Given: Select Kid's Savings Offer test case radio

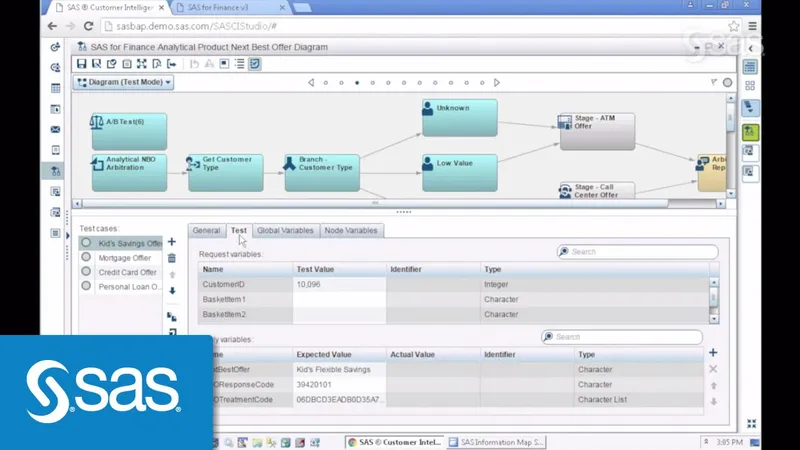Looking at the screenshot, I should pos(86,243).
